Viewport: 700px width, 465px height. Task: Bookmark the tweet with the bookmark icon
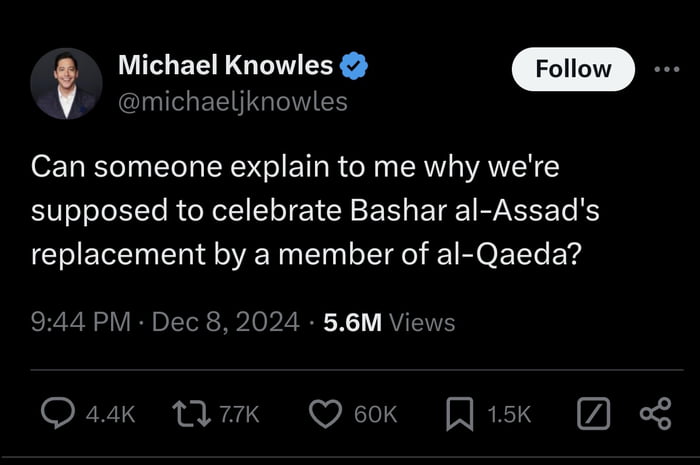[x=459, y=414]
